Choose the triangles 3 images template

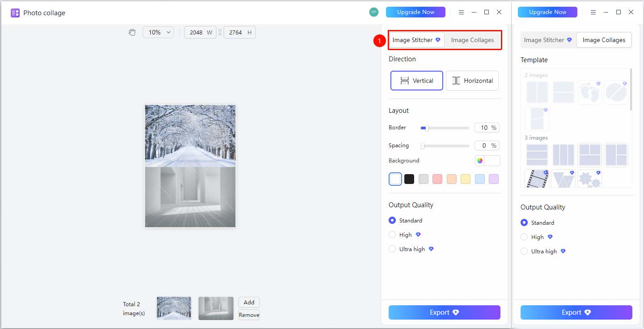[x=563, y=179]
